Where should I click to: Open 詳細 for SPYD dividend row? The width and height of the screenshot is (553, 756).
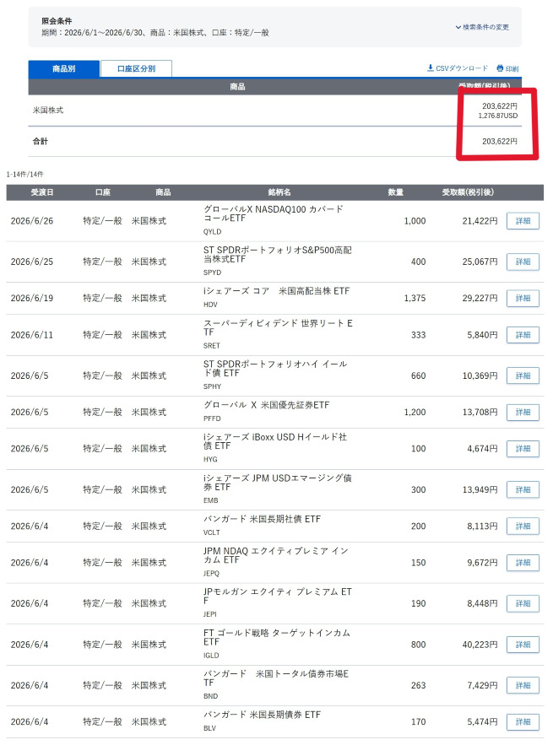click(x=523, y=262)
